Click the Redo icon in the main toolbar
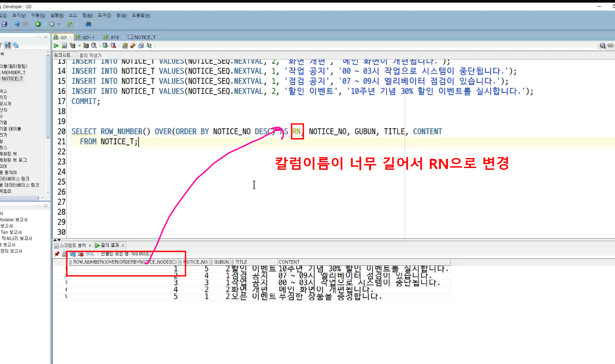 (25, 24)
